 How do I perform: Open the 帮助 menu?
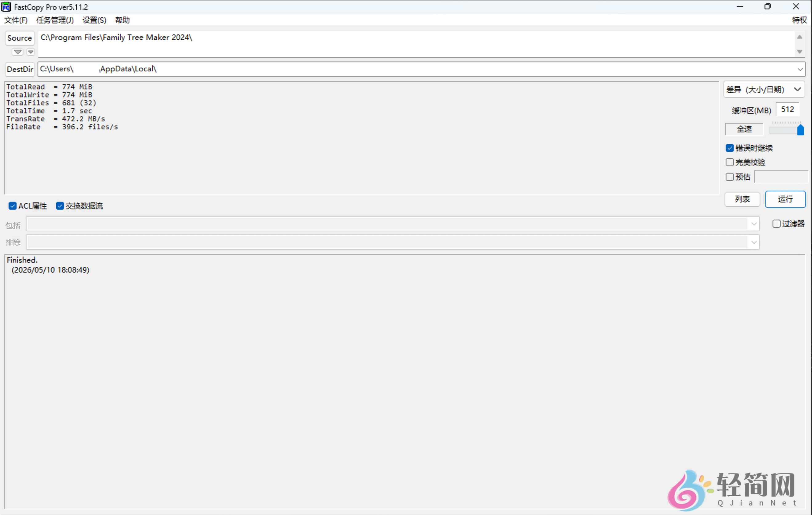tap(122, 20)
